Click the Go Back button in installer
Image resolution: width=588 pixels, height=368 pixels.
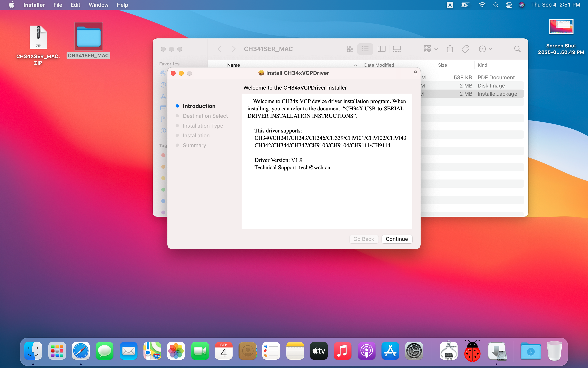pyautogui.click(x=364, y=239)
